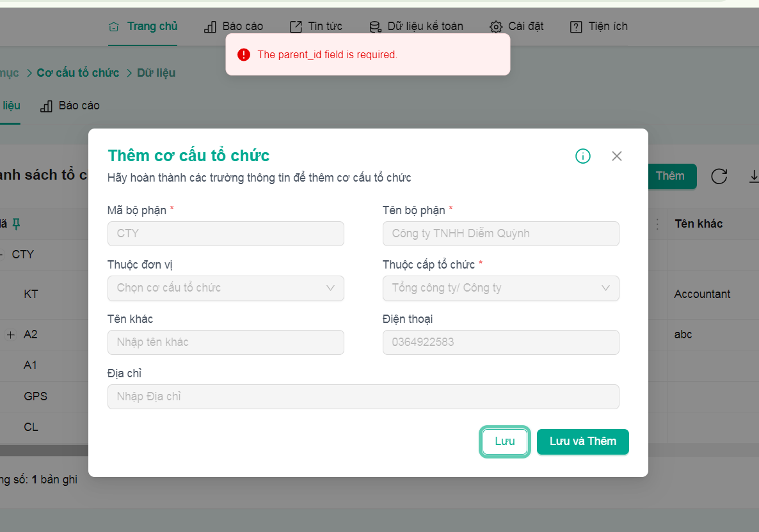Close the Thêm cơ cấu tổ chức dialog
The height and width of the screenshot is (532, 759).
click(617, 156)
